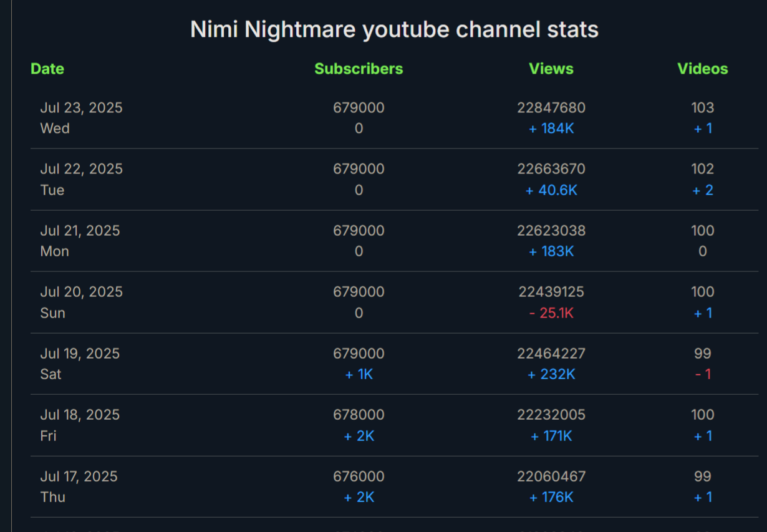Image resolution: width=767 pixels, height=532 pixels.
Task: Click the red '- 25.1K' views change
Action: [551, 312]
